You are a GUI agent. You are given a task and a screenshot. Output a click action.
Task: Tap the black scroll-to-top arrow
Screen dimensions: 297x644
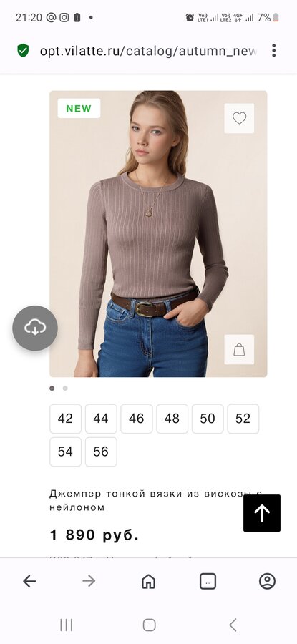[262, 513]
